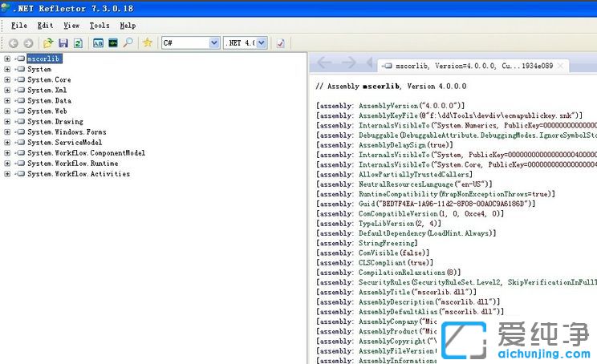Image resolution: width=597 pixels, height=364 pixels.
Task: Click the Forward navigation arrow in toolbar
Action: pyautogui.click(x=28, y=42)
